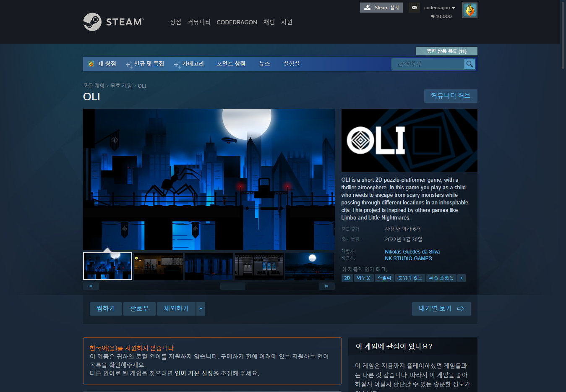Open 채팅 in the header
This screenshot has height=392, width=566.
[269, 22]
